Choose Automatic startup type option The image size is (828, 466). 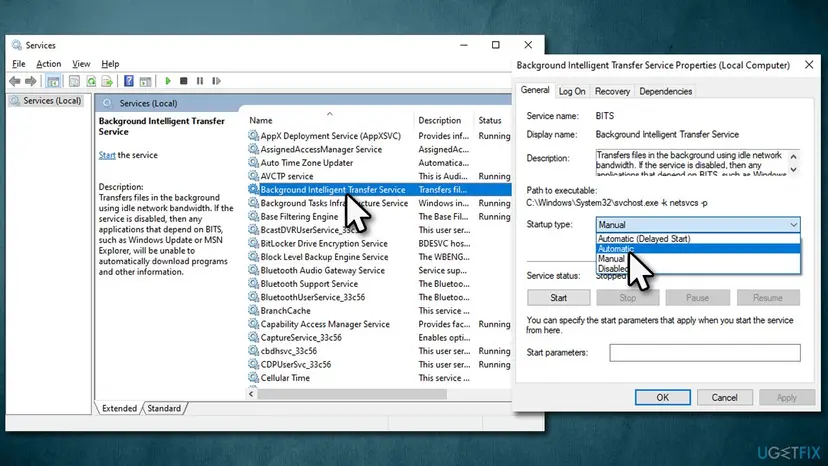point(698,249)
